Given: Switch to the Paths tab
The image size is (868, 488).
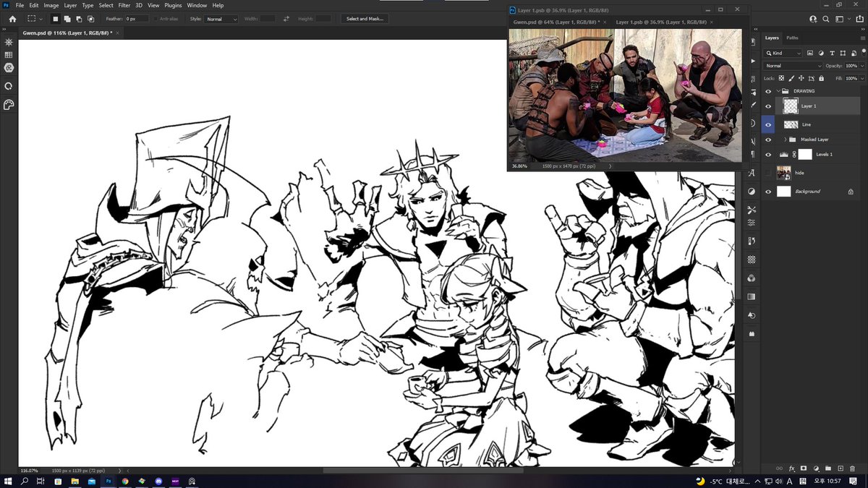Looking at the screenshot, I should click(x=793, y=38).
